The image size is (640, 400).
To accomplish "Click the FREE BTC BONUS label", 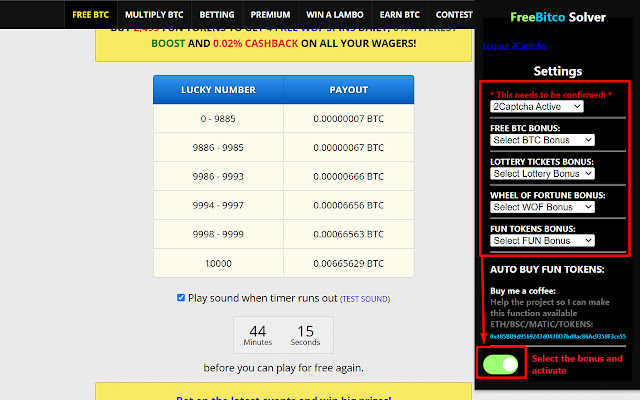I will tap(525, 128).
